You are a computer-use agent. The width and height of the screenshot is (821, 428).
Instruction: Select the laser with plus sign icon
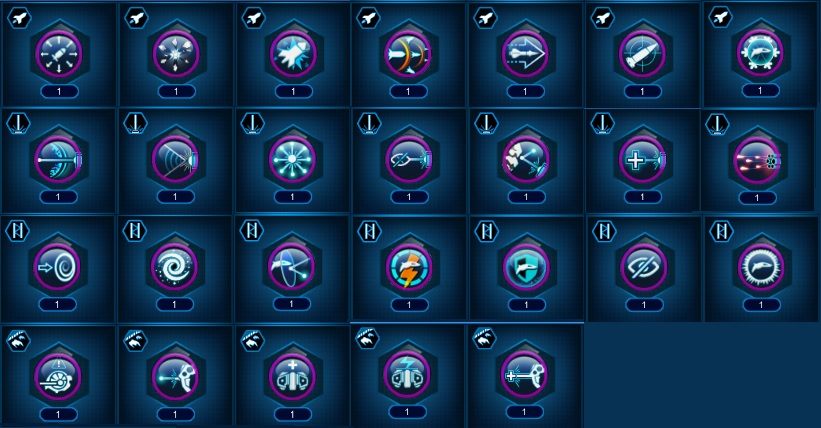642,159
